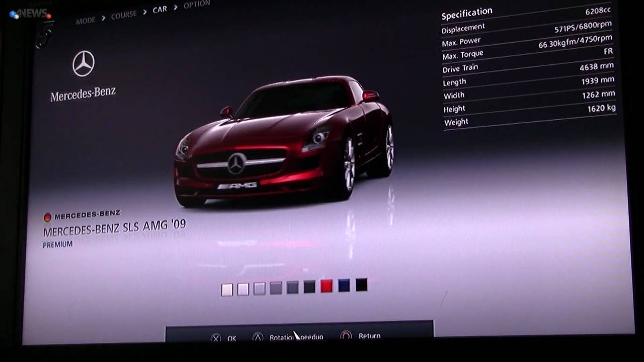Select the black swatch right of blue
Screen dimensions: 644x362
(x=361, y=285)
